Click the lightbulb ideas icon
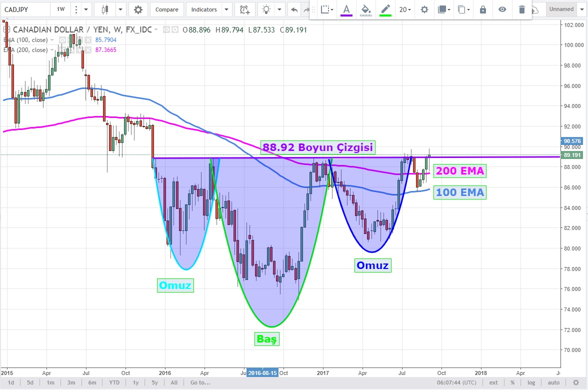Screen dimensions: 588x390 267,9
